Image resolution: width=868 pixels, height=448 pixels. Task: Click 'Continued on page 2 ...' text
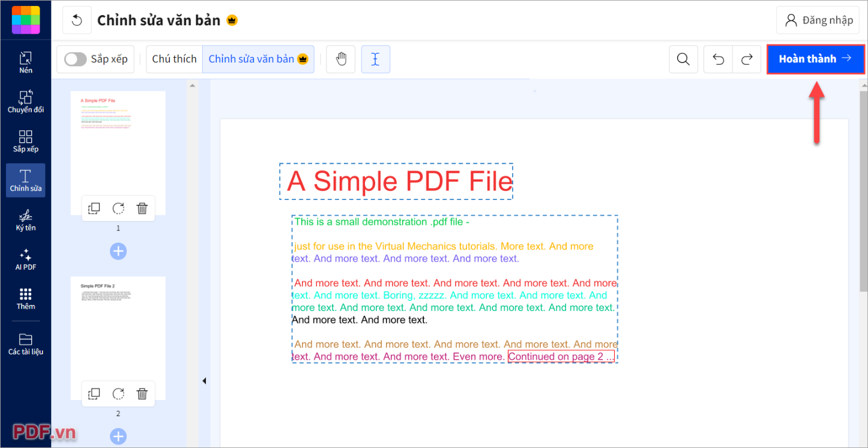pos(561,357)
